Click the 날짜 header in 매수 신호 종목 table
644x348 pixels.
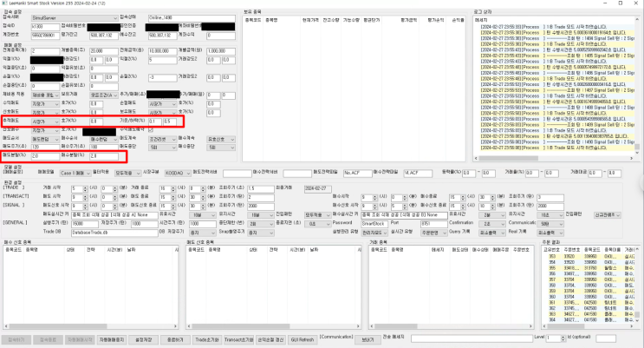pyautogui.click(x=130, y=250)
